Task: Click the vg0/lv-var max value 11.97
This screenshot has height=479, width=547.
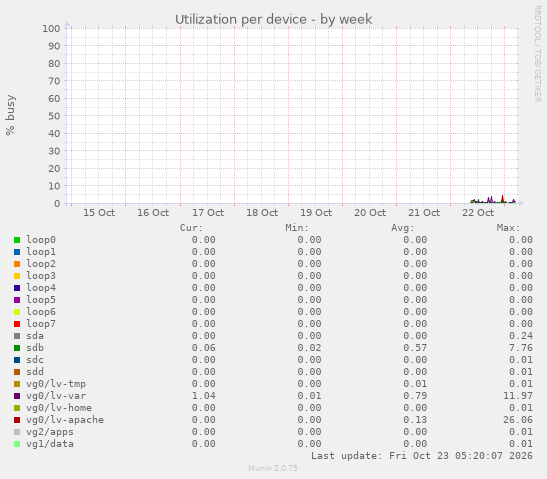Action: click(518, 396)
